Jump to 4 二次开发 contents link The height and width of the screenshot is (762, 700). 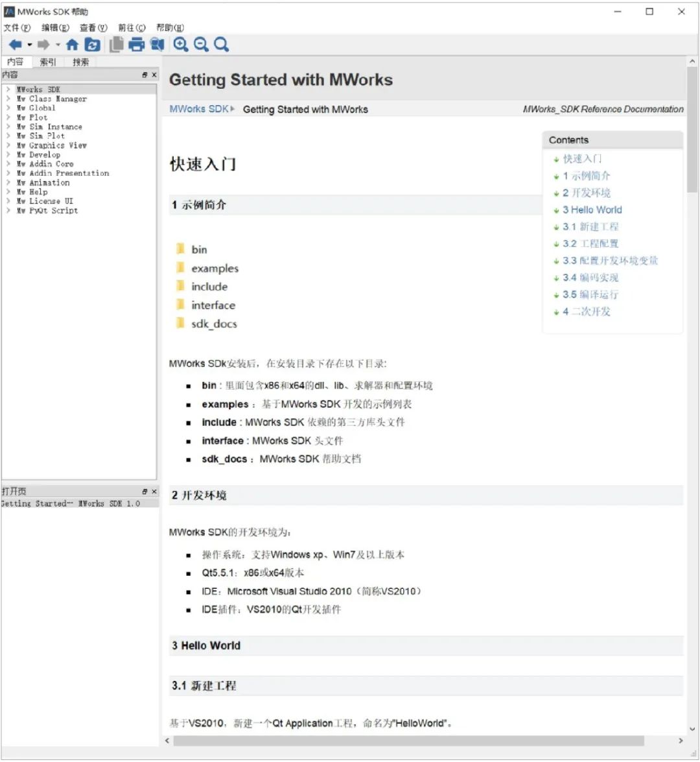tap(587, 312)
